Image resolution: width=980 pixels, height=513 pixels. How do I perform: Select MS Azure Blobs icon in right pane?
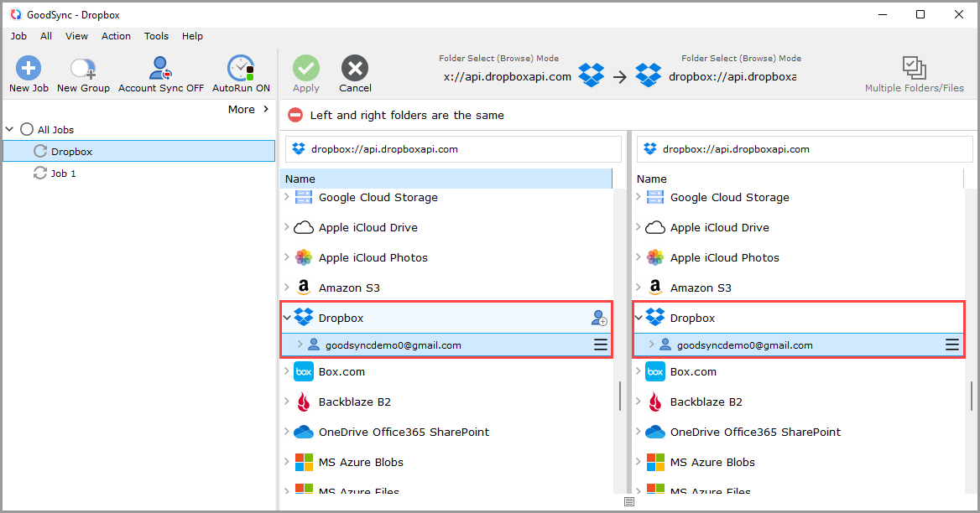[x=655, y=463]
